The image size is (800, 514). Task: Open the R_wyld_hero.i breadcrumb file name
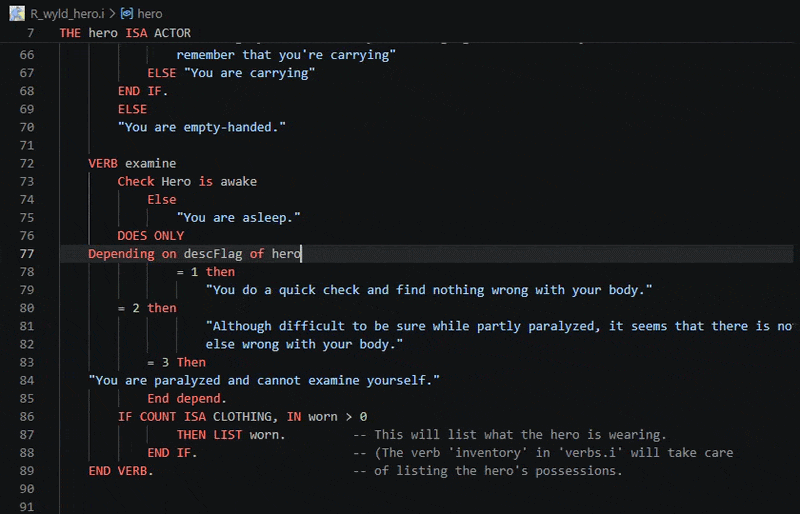tap(67, 14)
